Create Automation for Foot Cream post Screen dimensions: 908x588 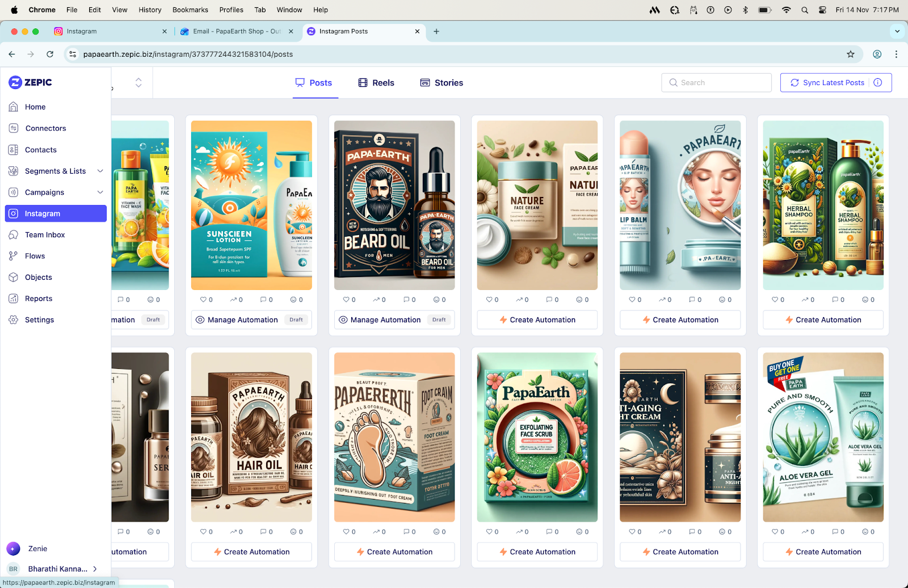(394, 552)
